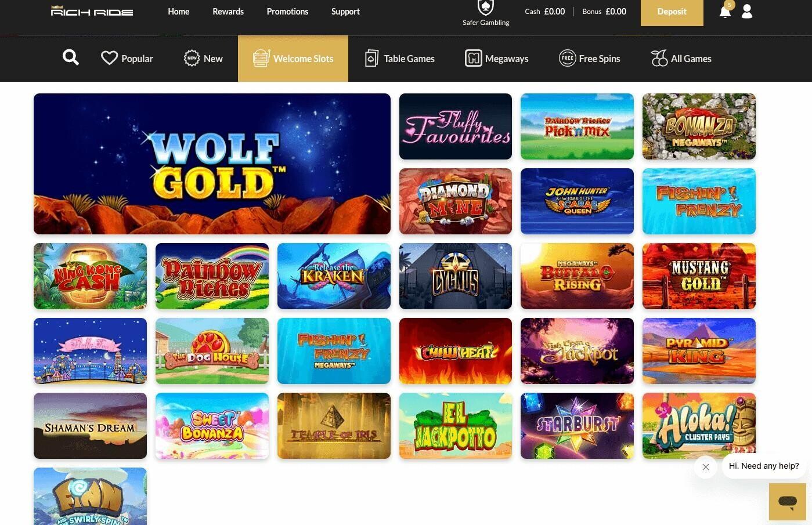
Task: Go to the Support page
Action: 345,12
